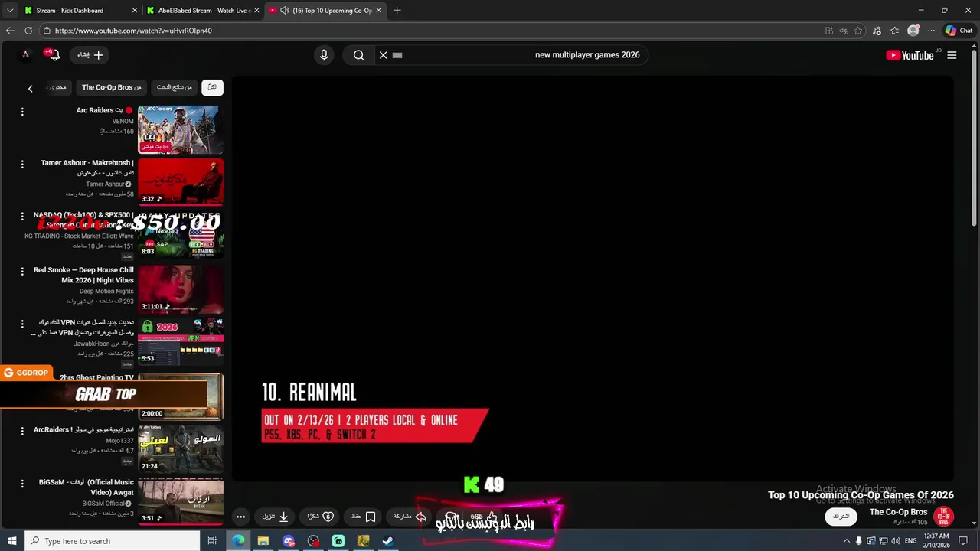Go to YouTube home via logo
The width and height of the screenshot is (980, 551).
point(910,55)
